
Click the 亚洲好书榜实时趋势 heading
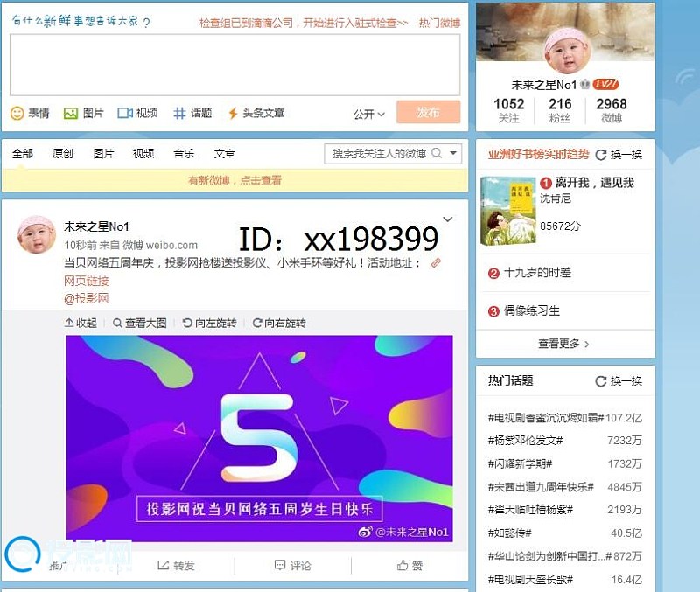point(538,155)
